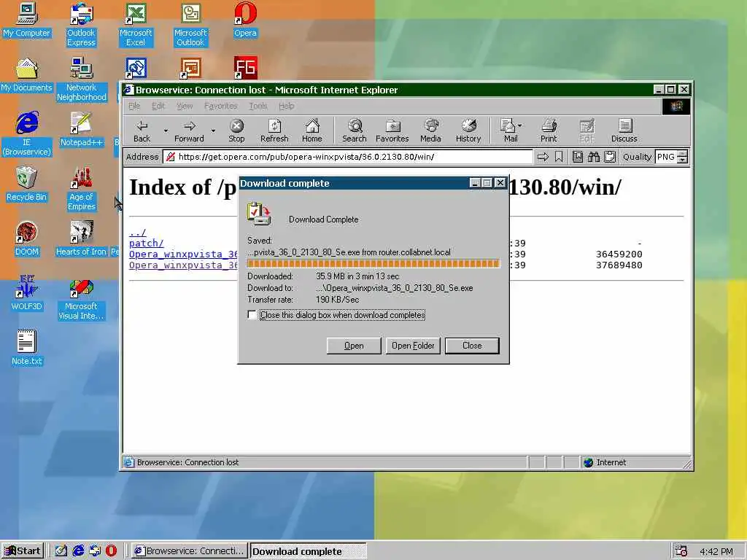Screen dimensions: 747x560
Task: Toggle 'Close this dialog box when download completes'
Action: point(252,315)
